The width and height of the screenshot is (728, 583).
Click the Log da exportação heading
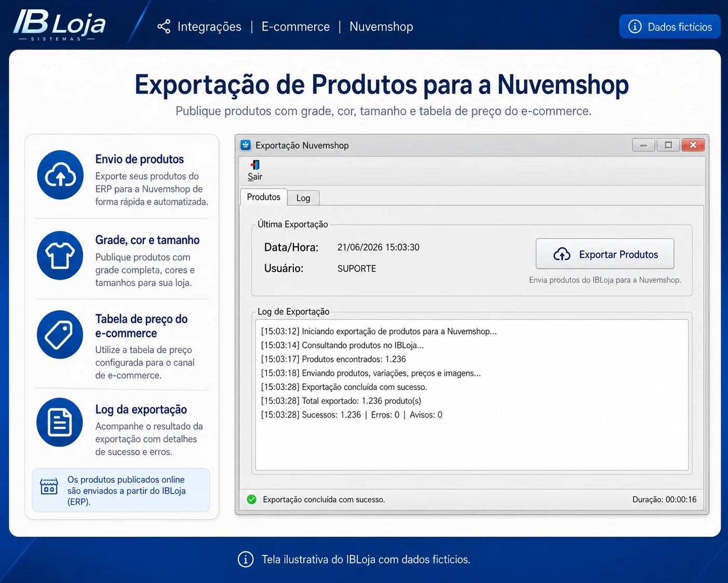pos(141,409)
